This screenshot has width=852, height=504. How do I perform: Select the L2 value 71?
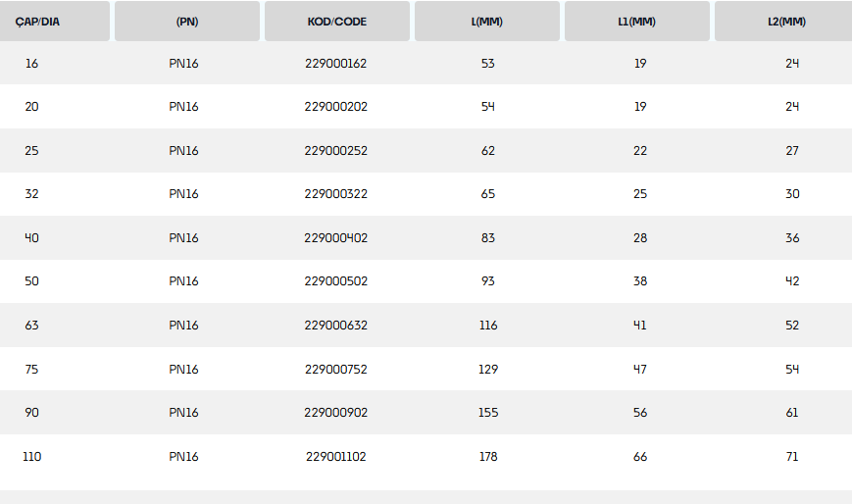pos(792,457)
